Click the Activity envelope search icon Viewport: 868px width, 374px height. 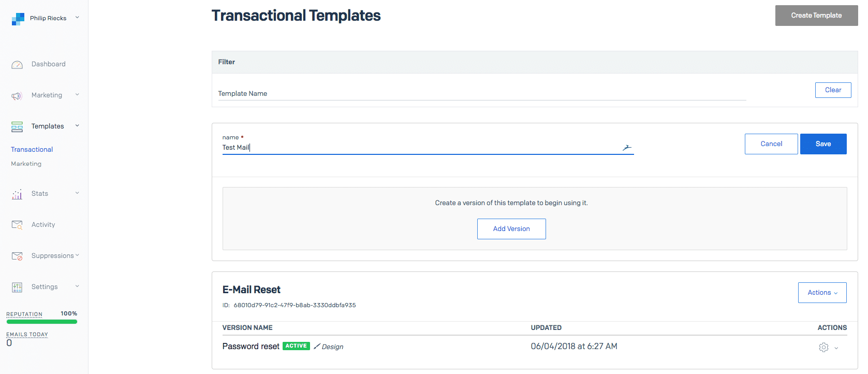(x=17, y=225)
